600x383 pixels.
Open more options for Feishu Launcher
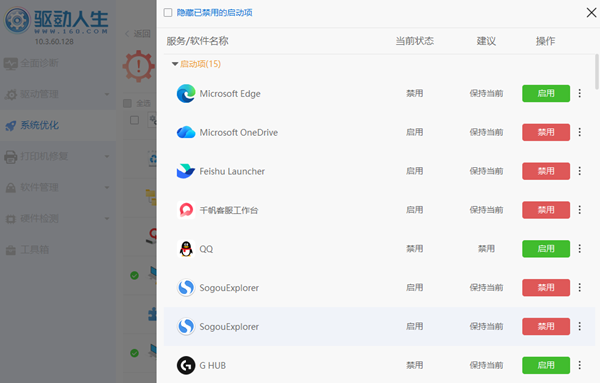(580, 171)
